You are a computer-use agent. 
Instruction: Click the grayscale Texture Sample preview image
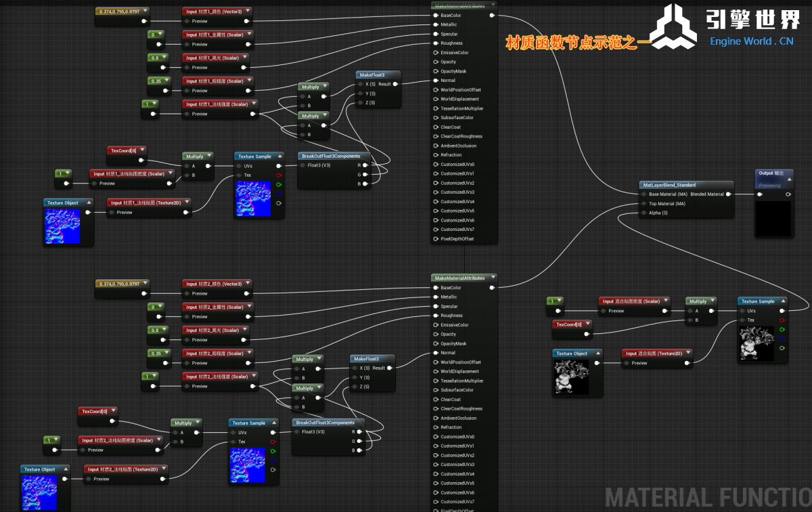click(757, 343)
